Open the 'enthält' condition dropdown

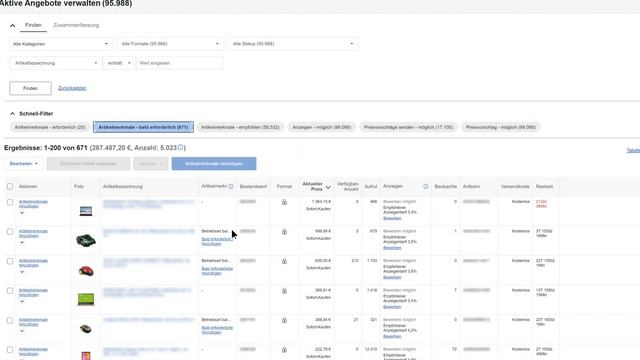coord(119,63)
